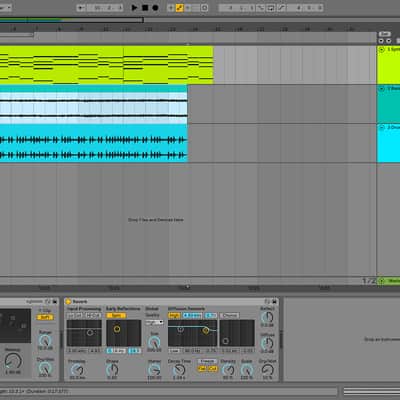Select the Bass audio clip waveform

[94, 108]
